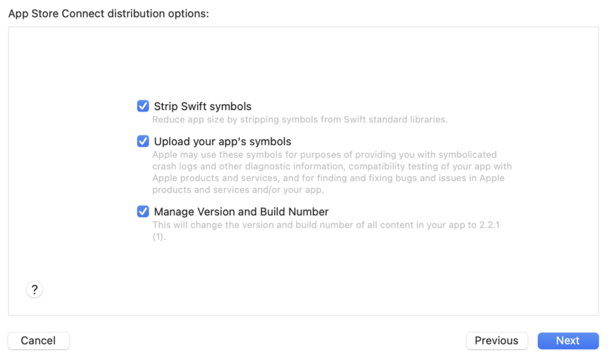Click the "products and services and/or your app" line
Screen dimensions: 612x364
coord(238,189)
